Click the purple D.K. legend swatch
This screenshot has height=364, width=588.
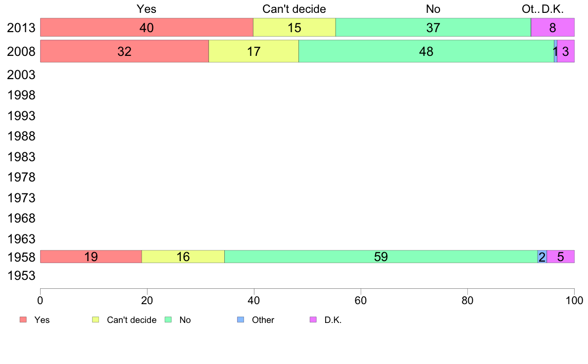pos(313,320)
